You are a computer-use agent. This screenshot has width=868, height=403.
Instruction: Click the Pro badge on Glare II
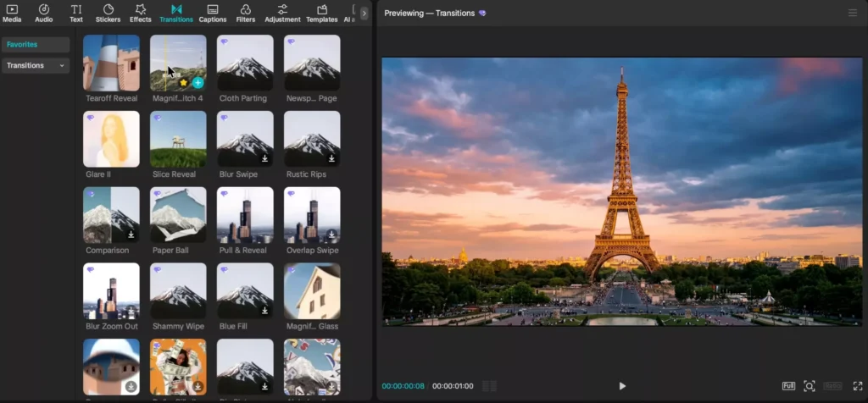pyautogui.click(x=91, y=118)
